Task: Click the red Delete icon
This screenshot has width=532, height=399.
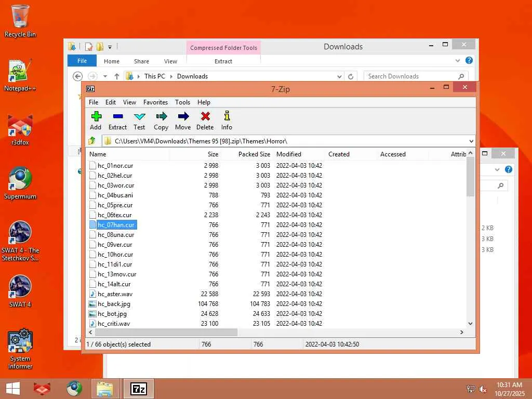Action: point(205,116)
